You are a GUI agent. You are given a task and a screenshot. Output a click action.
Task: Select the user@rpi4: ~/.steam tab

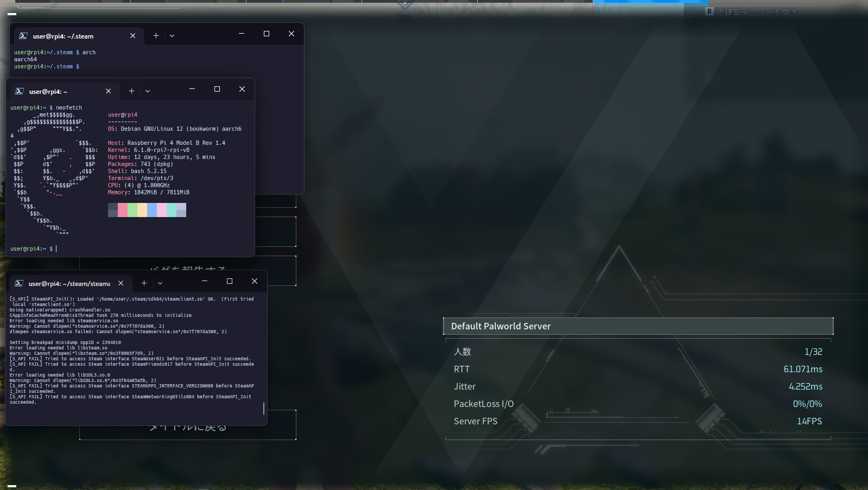pyautogui.click(x=79, y=36)
